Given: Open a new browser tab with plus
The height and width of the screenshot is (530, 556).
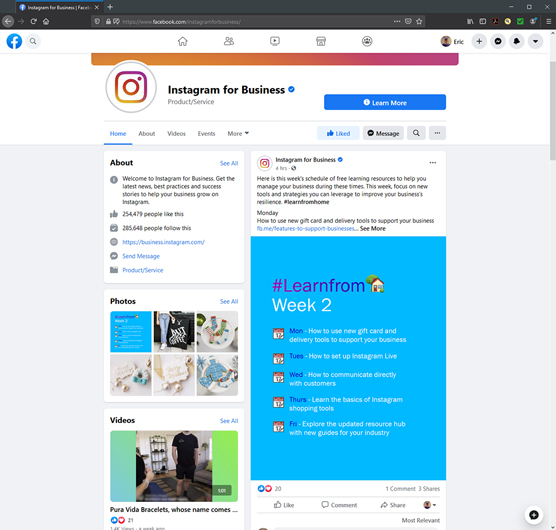Looking at the screenshot, I should tap(110, 7).
